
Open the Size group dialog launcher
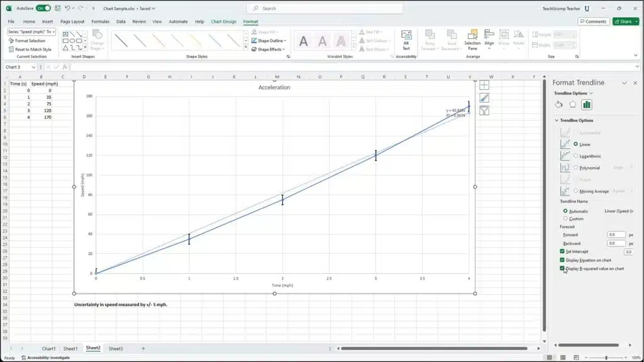coord(577,57)
